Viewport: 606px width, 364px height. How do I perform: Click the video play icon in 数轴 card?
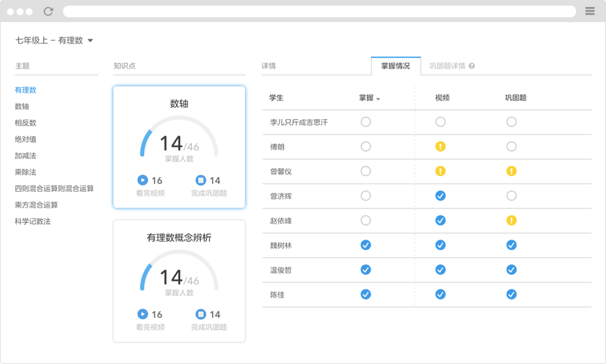[143, 180]
